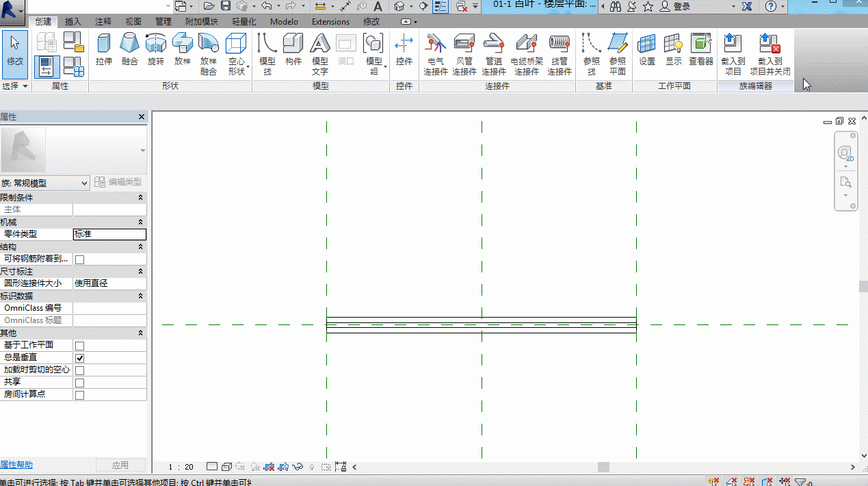Image resolution: width=868 pixels, height=486 pixels.
Task: Add an 电气连接件 electrical connector
Action: (x=435, y=54)
